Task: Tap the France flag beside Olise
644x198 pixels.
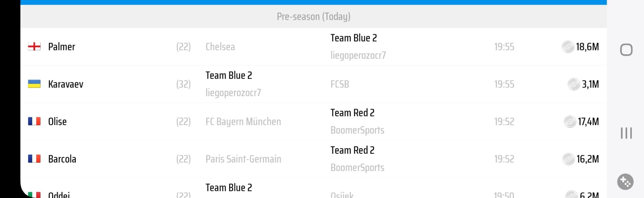Action: (34, 122)
